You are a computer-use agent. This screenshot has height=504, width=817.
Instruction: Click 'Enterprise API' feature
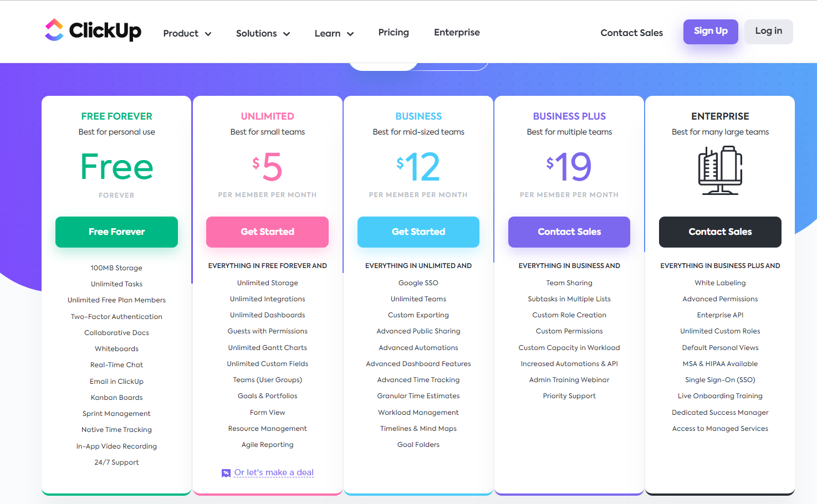[720, 315]
